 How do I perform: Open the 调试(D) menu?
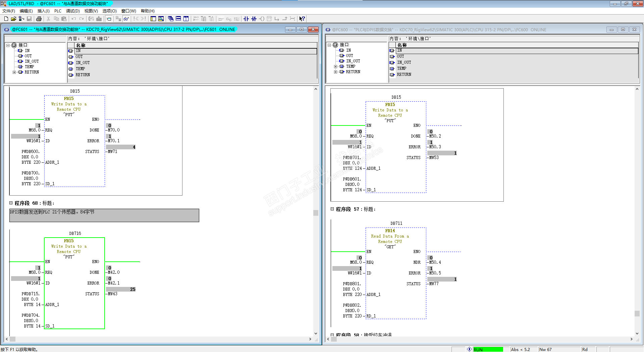pyautogui.click(x=73, y=11)
